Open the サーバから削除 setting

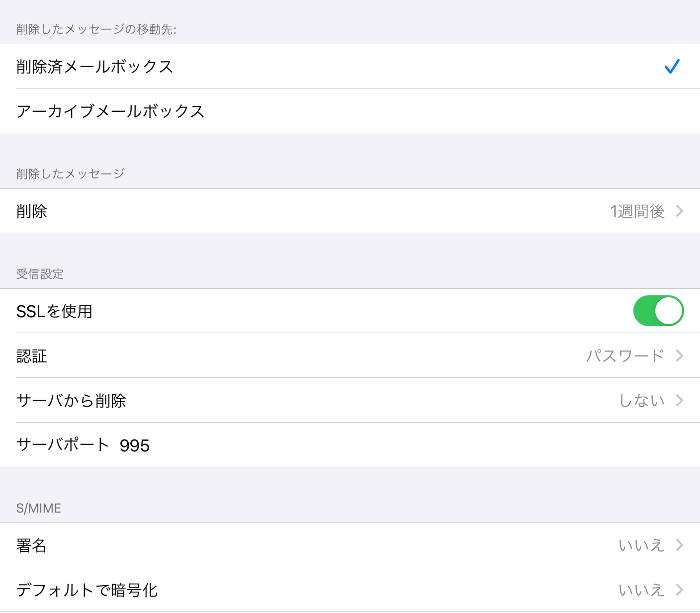tap(72, 401)
